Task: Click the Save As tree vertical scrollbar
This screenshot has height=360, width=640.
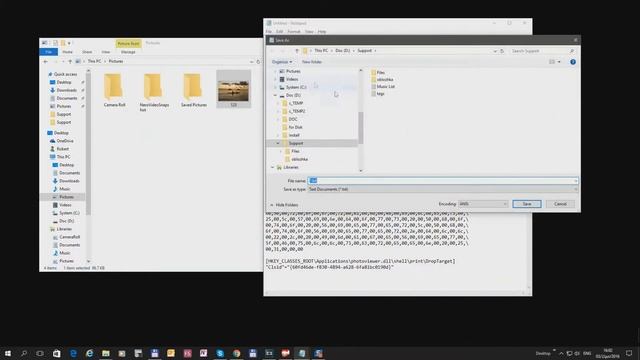Action: tap(360, 128)
